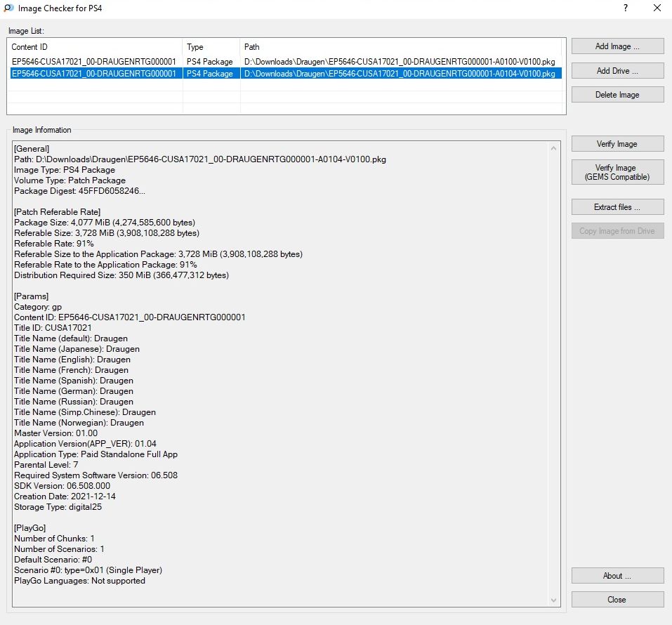Click the Image Checker app icon in title bar
Screen dimensions: 672x625
pos(8,8)
